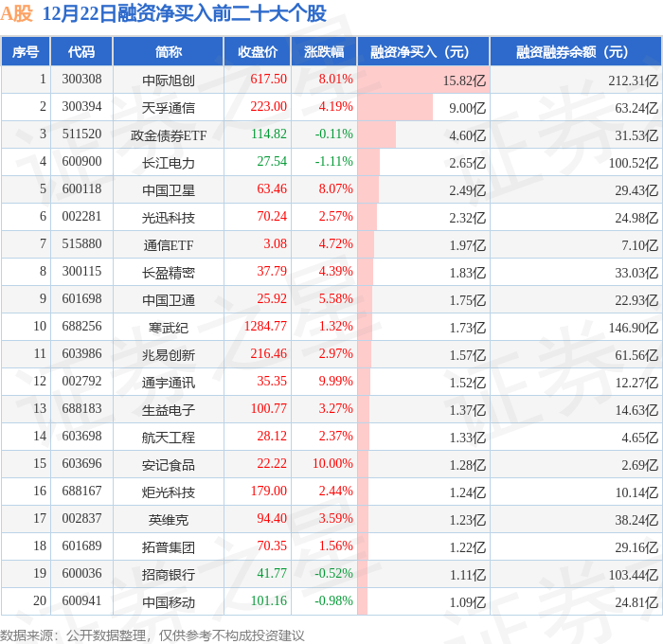The height and width of the screenshot is (644, 663).
Task: Select the name 中国移动
Action: click(169, 602)
